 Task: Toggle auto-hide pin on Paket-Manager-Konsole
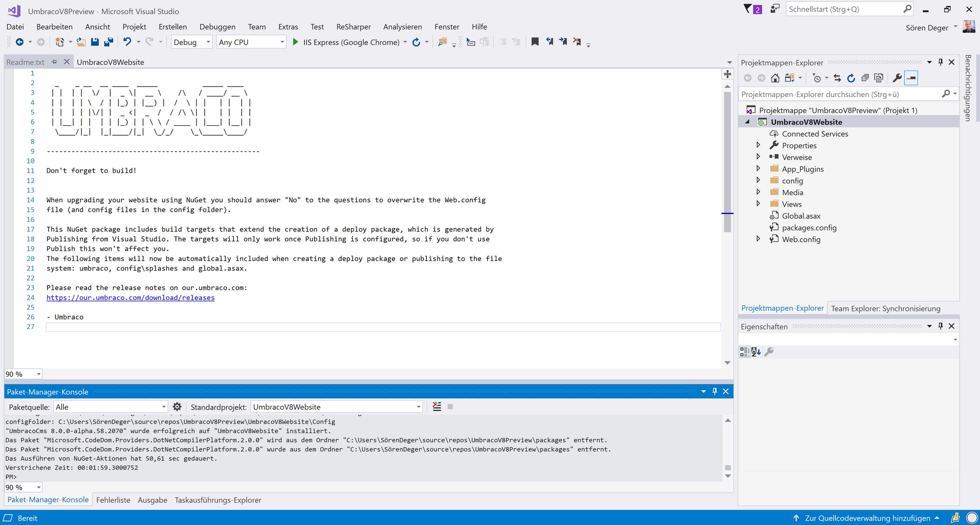[x=715, y=391]
